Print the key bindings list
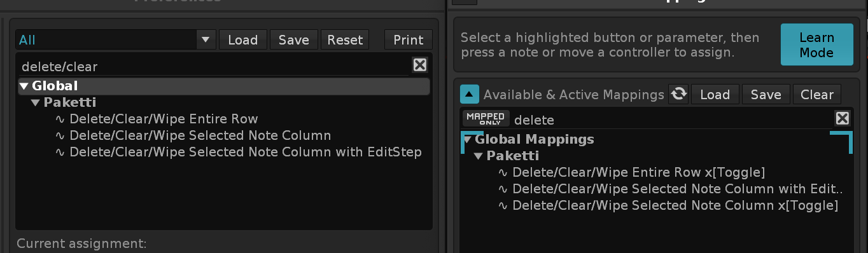The width and height of the screenshot is (868, 253). (x=409, y=39)
